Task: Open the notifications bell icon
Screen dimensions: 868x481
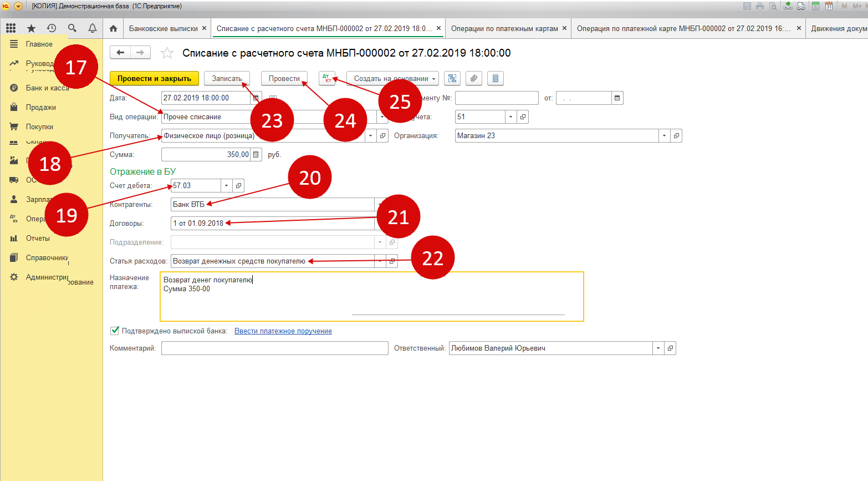Action: coord(93,28)
